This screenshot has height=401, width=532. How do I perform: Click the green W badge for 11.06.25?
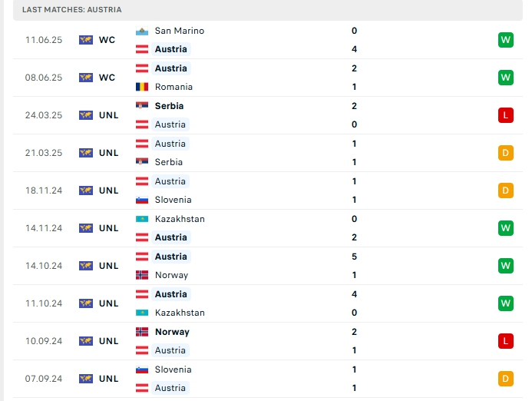[x=506, y=40]
